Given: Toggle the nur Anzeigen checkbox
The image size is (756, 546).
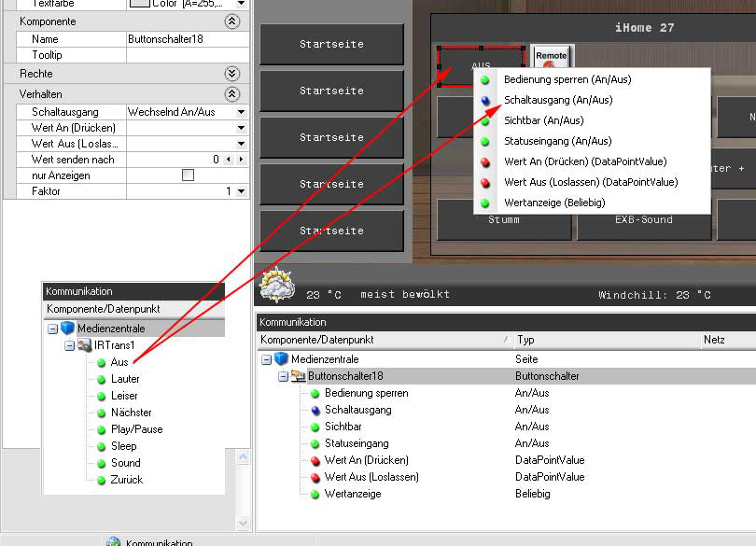Looking at the screenshot, I should coord(188,175).
